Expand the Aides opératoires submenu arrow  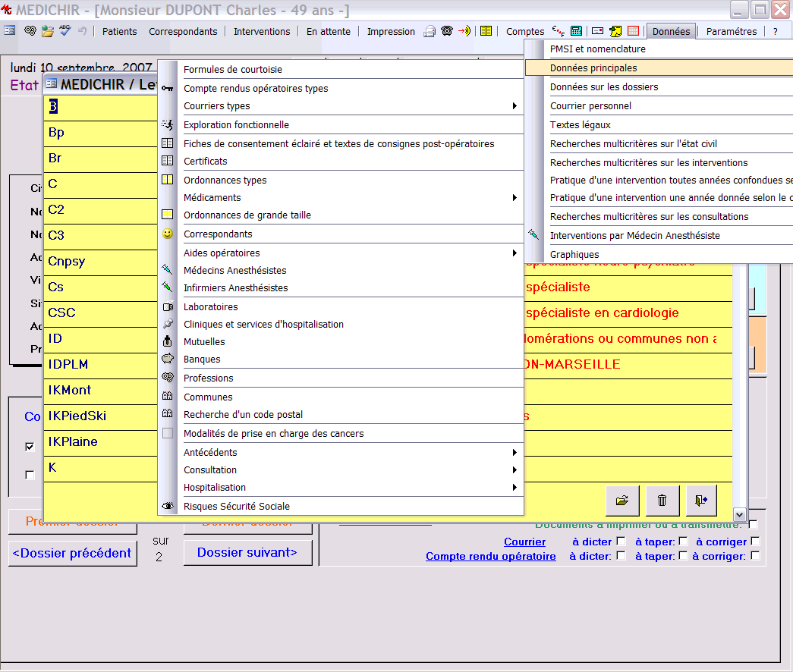coord(515,253)
